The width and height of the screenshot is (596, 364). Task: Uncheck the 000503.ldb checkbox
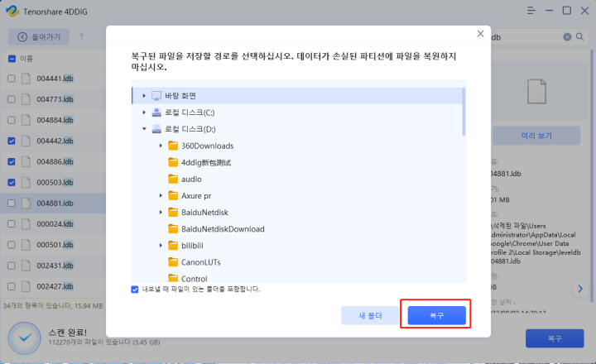(12, 182)
